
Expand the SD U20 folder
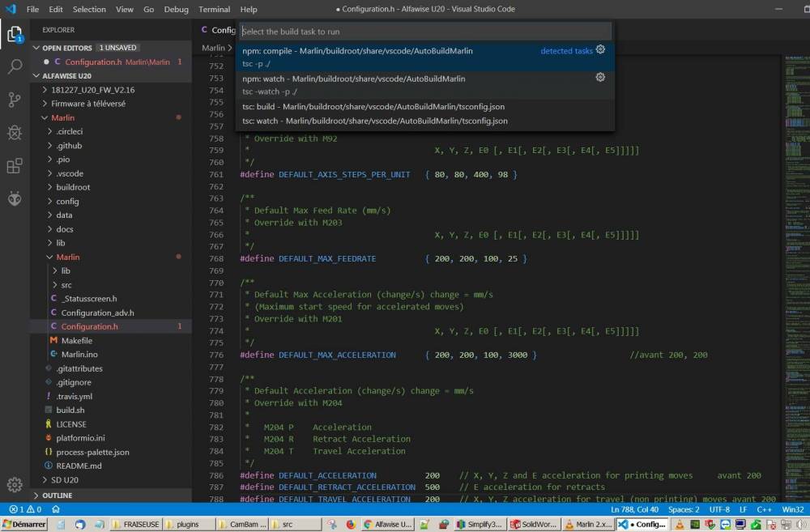(x=64, y=480)
